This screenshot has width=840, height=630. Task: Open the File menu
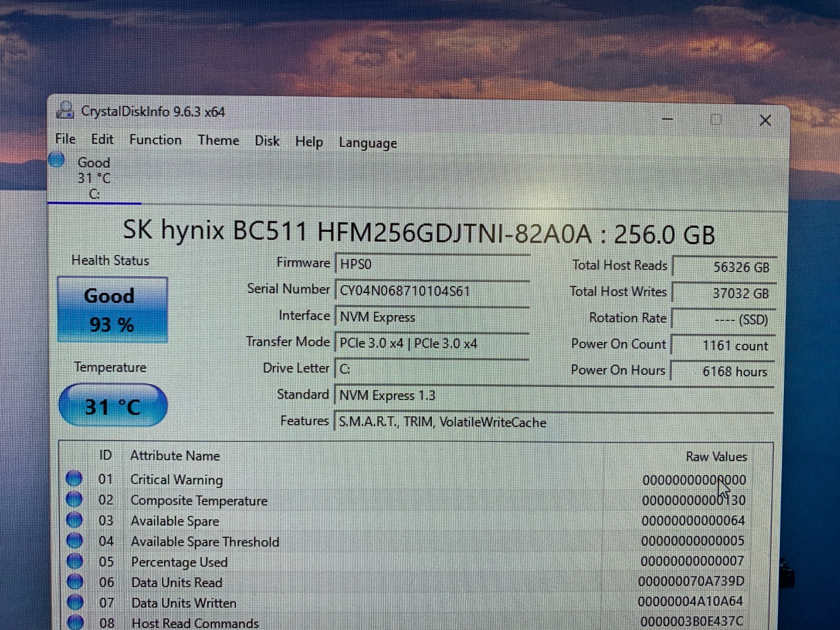(66, 139)
